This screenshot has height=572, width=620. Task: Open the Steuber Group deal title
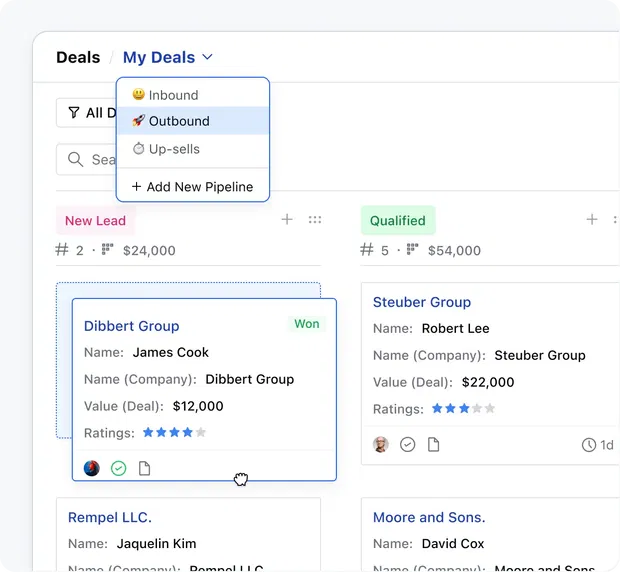coord(422,302)
